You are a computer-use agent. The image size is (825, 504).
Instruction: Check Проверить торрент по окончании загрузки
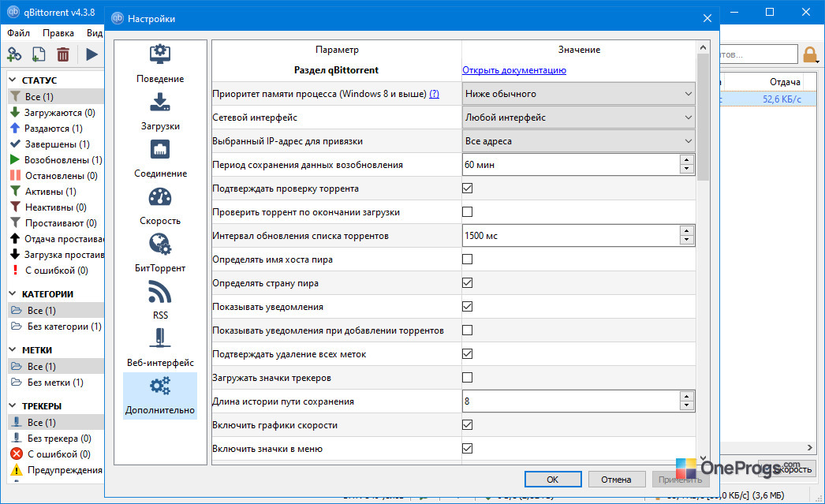[x=467, y=212]
